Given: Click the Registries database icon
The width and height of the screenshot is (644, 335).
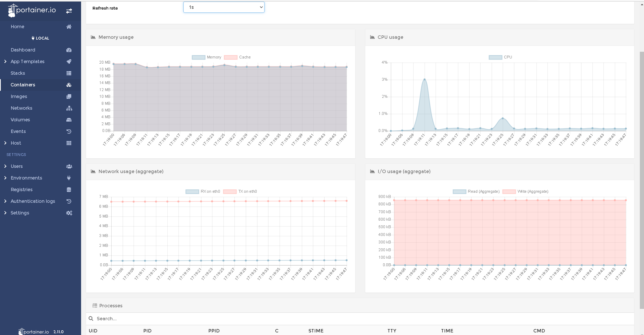Looking at the screenshot, I should coord(69,190).
